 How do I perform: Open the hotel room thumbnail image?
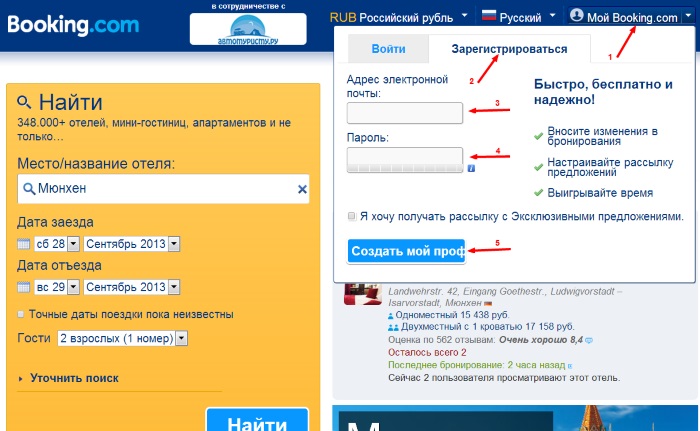[x=363, y=294]
